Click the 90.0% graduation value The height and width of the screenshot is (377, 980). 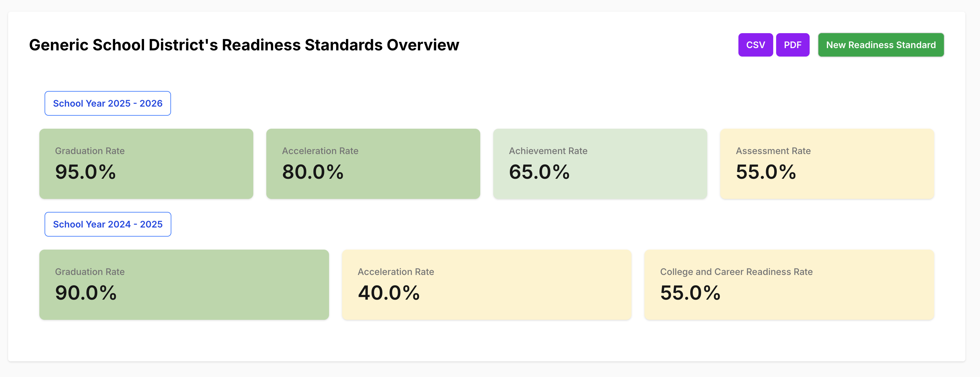[86, 293]
